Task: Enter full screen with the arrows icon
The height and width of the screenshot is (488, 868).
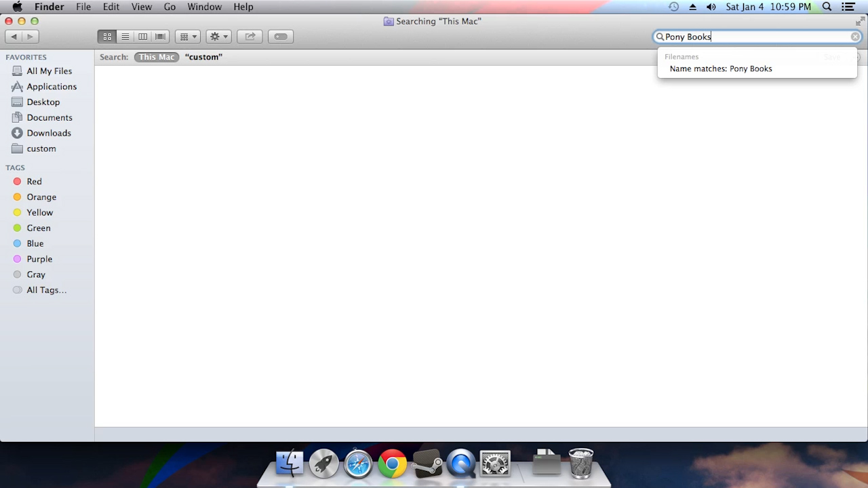Action: [x=860, y=21]
